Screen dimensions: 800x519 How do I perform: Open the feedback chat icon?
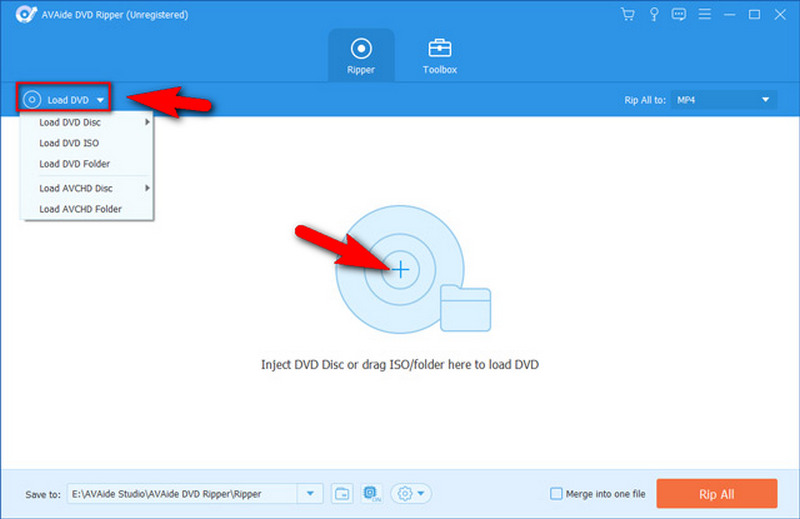point(679,14)
